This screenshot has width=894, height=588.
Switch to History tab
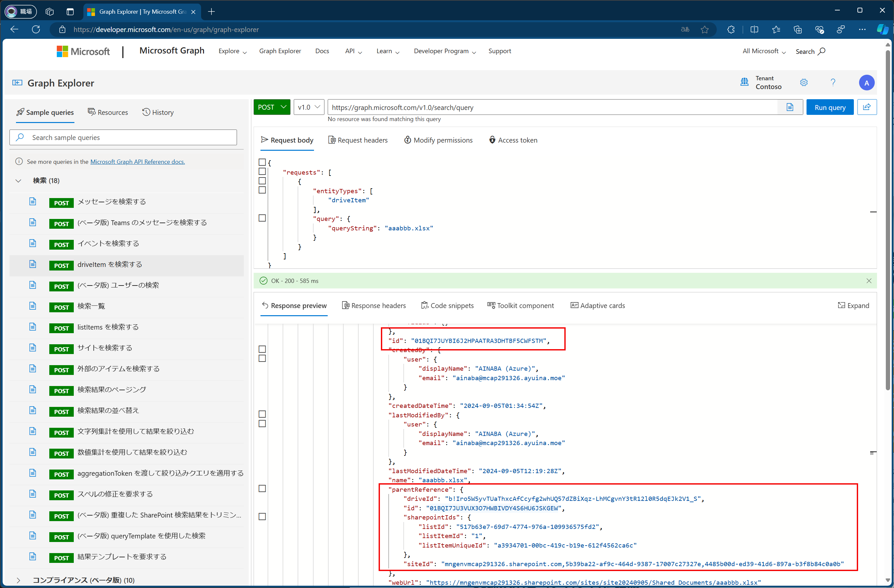click(158, 112)
